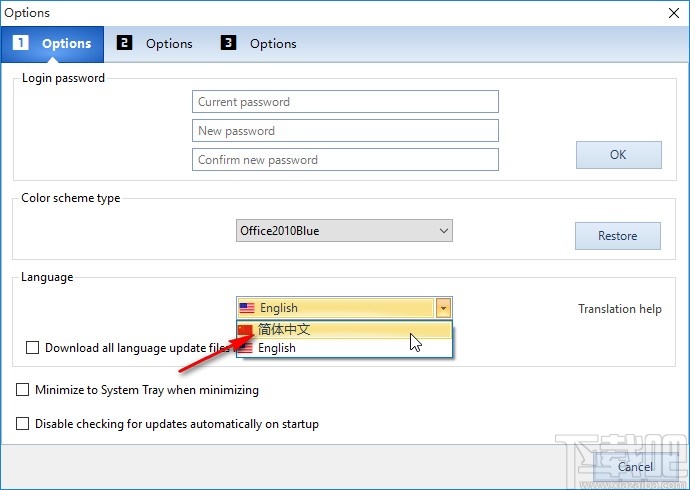Select 简体中文 from language list
690x490 pixels.
pos(284,329)
